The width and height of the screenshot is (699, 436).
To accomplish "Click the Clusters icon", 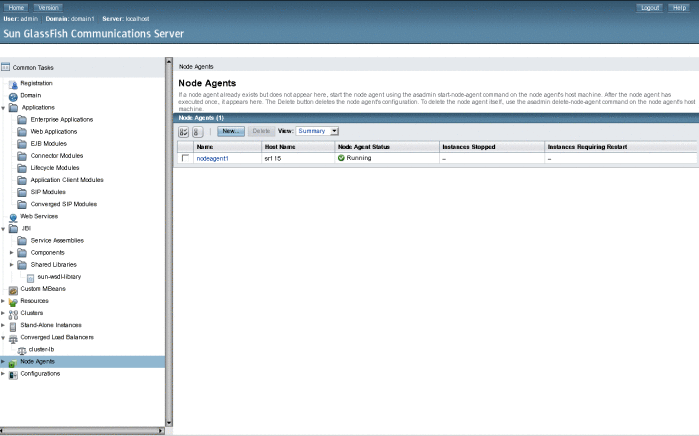I will click(x=13, y=314).
